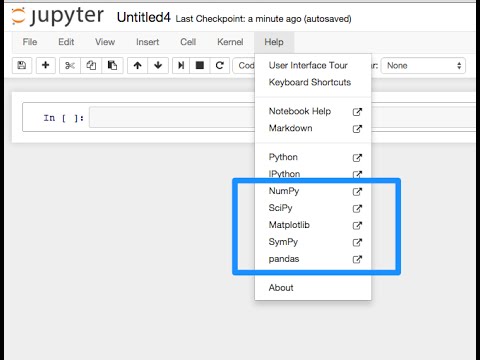Open pandas documentation entry
480x360 pixels.
(x=313, y=259)
